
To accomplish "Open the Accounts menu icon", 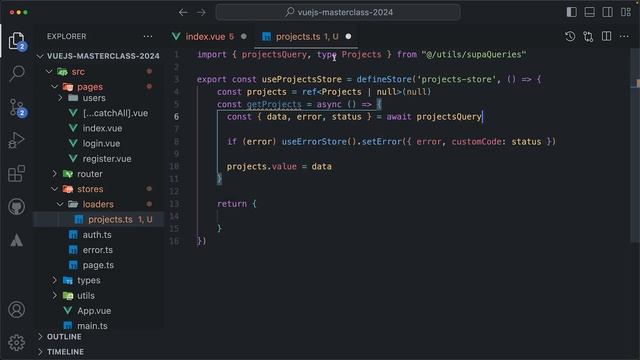I will tap(16, 310).
